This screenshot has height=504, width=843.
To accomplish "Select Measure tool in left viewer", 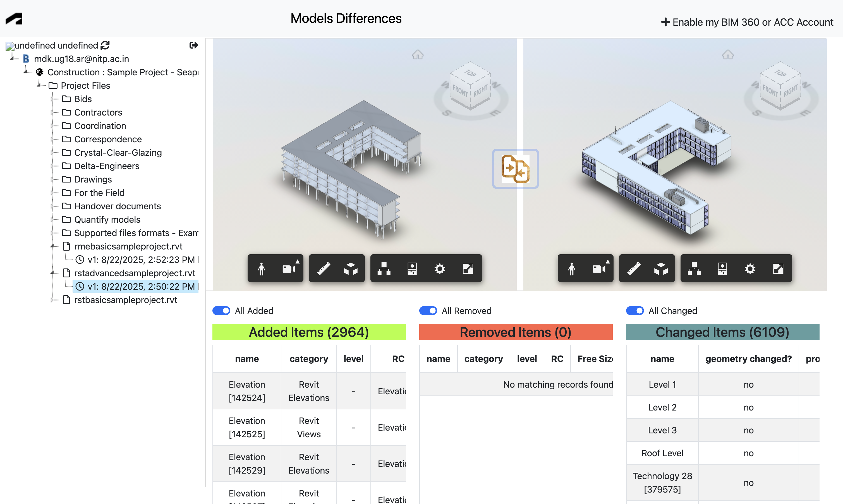I will coord(323,269).
